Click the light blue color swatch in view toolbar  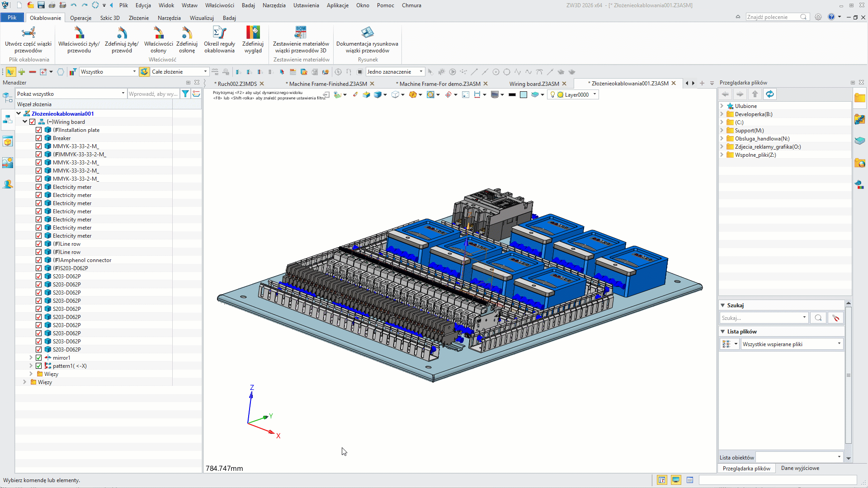(524, 94)
